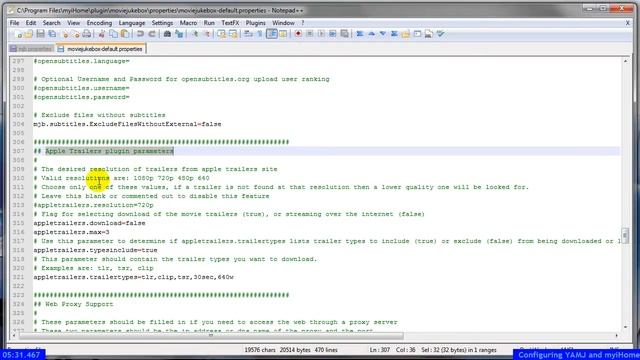
Task: Open Find with the binoculars icon
Action: click(167, 34)
